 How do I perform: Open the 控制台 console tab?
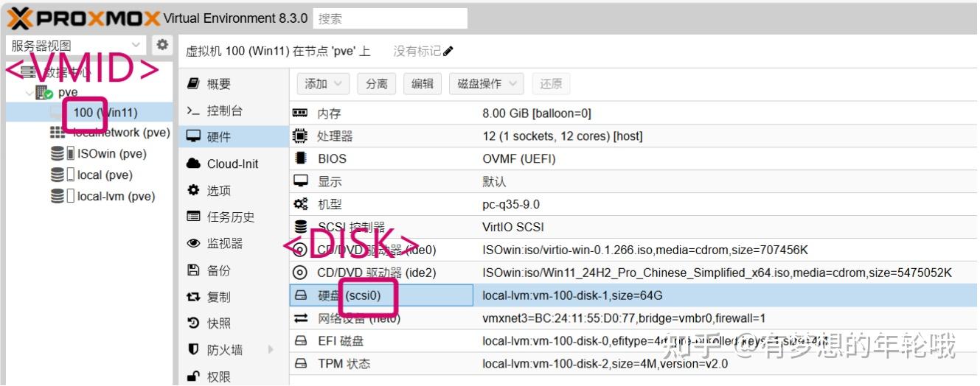(x=224, y=110)
